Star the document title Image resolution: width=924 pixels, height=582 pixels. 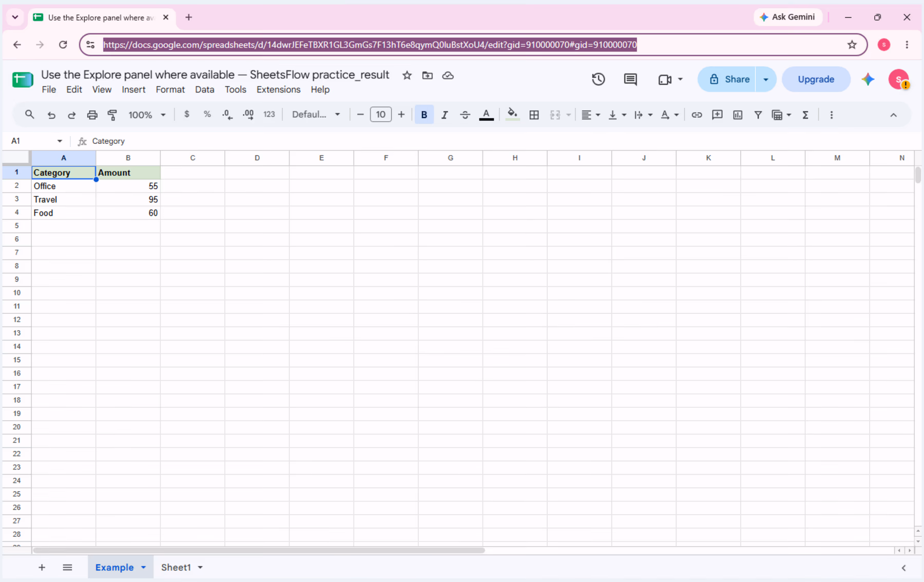407,76
